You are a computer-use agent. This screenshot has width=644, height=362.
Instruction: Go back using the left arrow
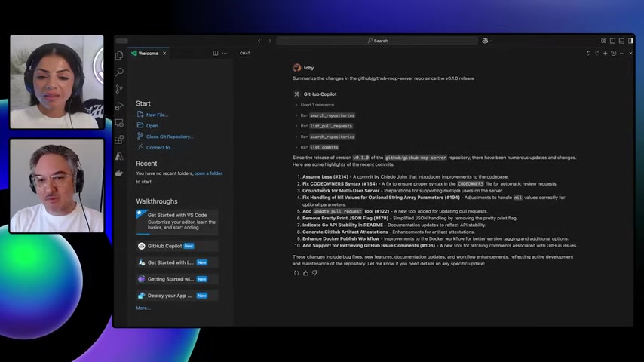pyautogui.click(x=260, y=41)
